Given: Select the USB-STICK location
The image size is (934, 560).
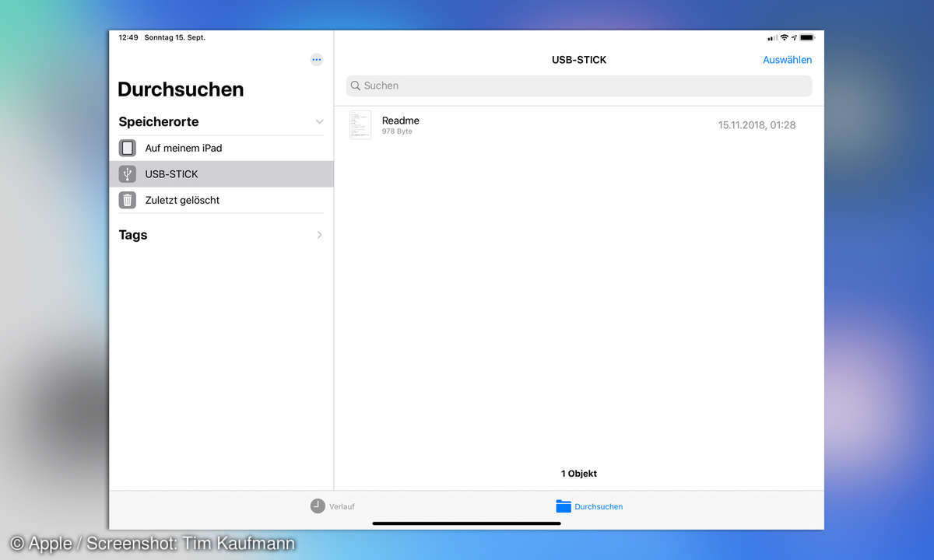Looking at the screenshot, I should (221, 174).
